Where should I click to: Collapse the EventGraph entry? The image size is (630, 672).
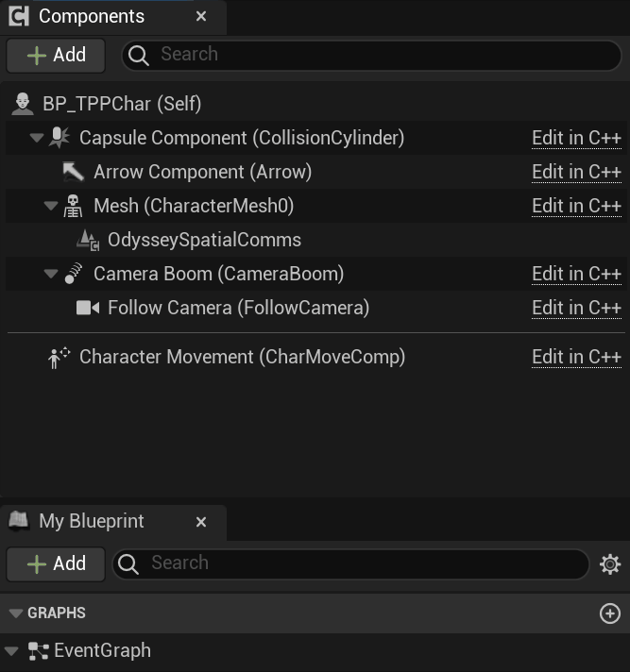pyautogui.click(x=11, y=650)
